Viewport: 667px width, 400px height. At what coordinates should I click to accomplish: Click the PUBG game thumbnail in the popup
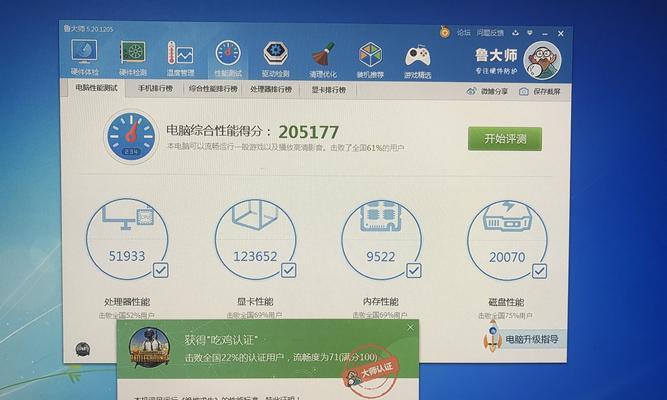[x=149, y=348]
